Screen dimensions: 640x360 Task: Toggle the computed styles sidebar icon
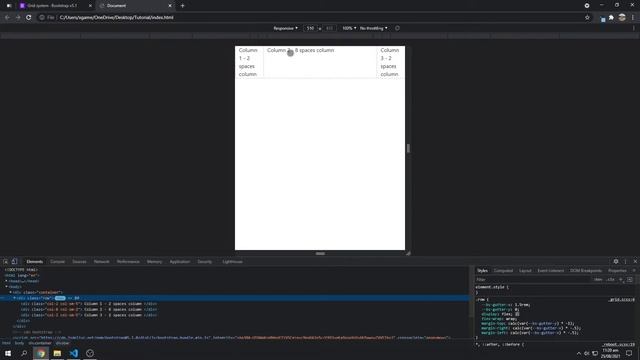pyautogui.click(x=630, y=280)
